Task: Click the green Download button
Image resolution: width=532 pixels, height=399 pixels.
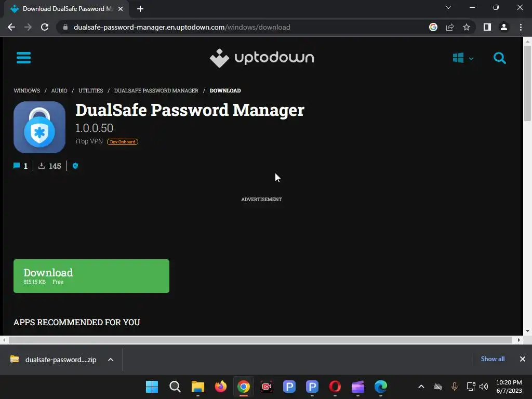Action: pos(91,276)
